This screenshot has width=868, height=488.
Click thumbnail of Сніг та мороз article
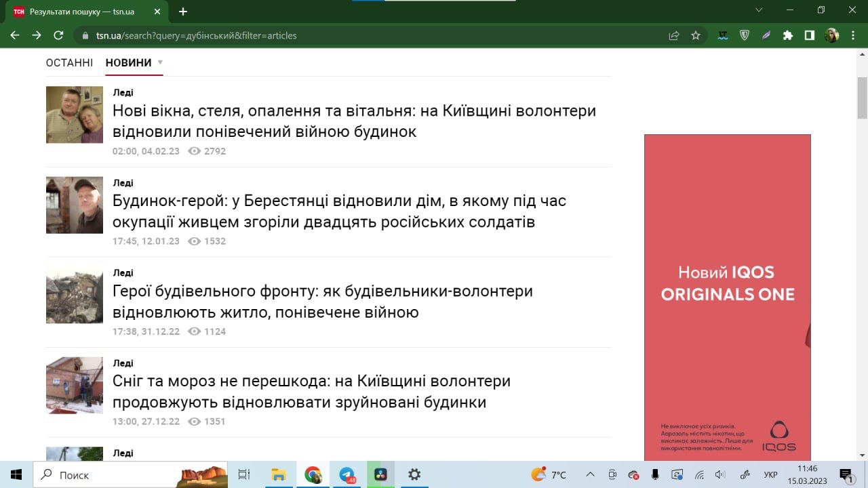tap(75, 385)
